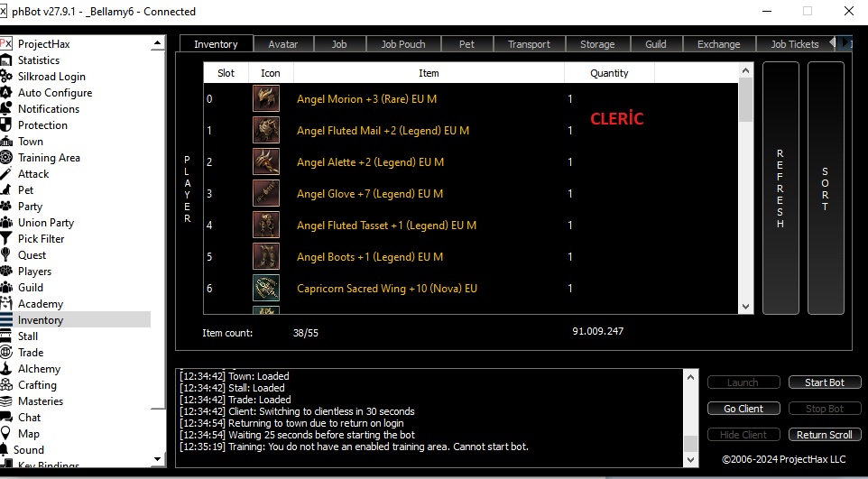Click the Angel Boots item icon

pyautogui.click(x=265, y=256)
